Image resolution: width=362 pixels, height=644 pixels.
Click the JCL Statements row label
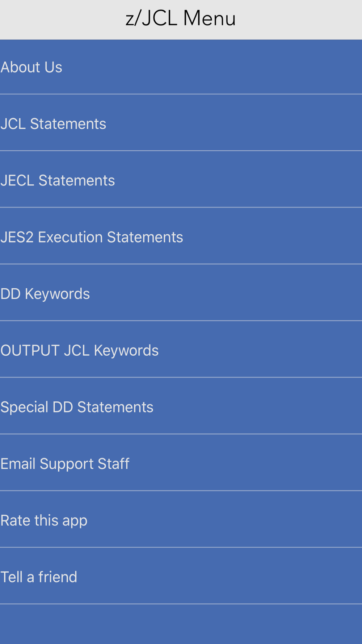[x=53, y=124]
